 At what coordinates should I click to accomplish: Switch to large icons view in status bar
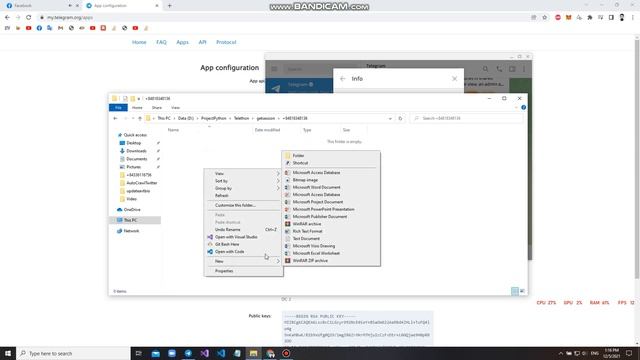(x=522, y=291)
